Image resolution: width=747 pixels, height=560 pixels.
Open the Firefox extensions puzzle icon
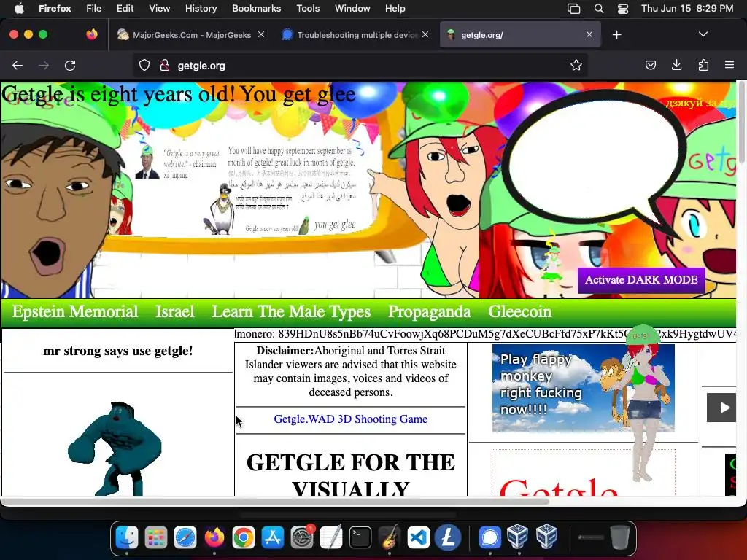tap(703, 65)
